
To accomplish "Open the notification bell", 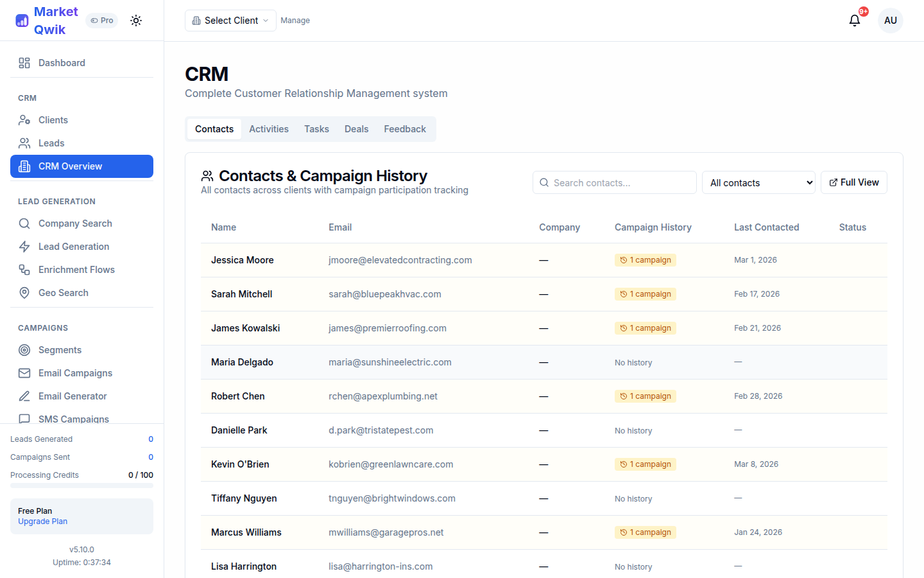I will tap(854, 21).
